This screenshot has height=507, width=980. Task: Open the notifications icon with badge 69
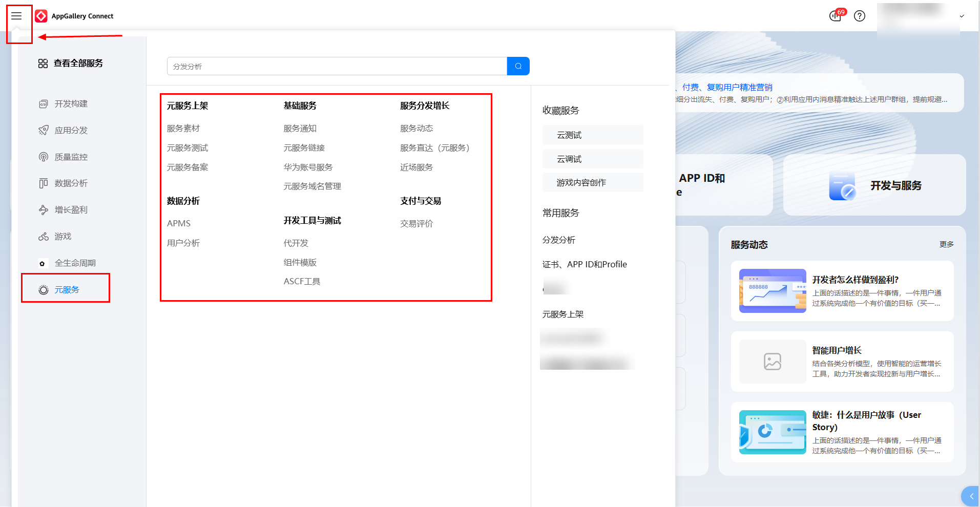(836, 16)
